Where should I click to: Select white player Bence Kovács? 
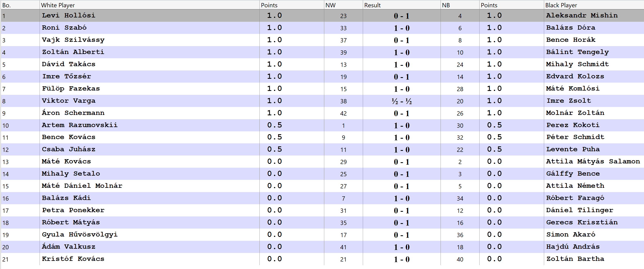tap(68, 137)
